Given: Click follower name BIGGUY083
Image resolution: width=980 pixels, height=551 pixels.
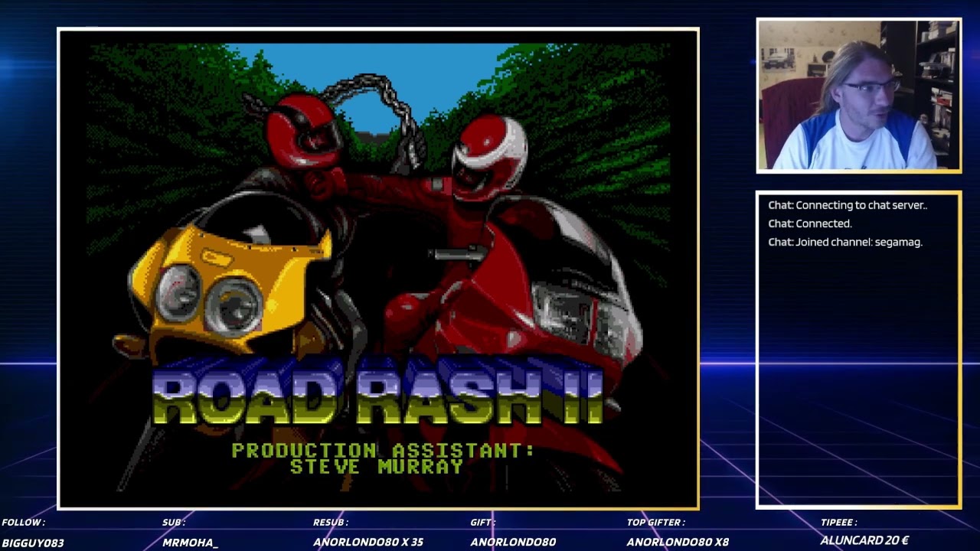Looking at the screenshot, I should click(33, 543).
